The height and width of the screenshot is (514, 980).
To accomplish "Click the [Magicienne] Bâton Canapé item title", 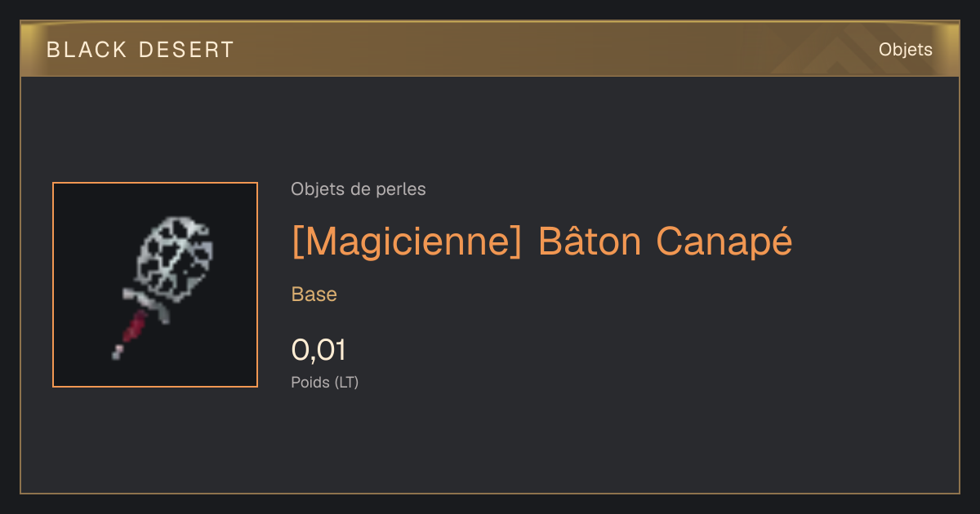I will coord(541,241).
